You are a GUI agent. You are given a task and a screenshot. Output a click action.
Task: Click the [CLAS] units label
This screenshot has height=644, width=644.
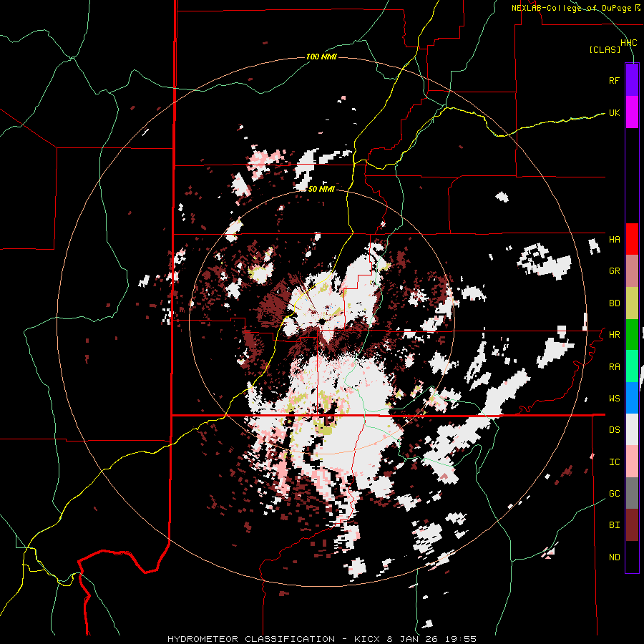click(x=605, y=50)
